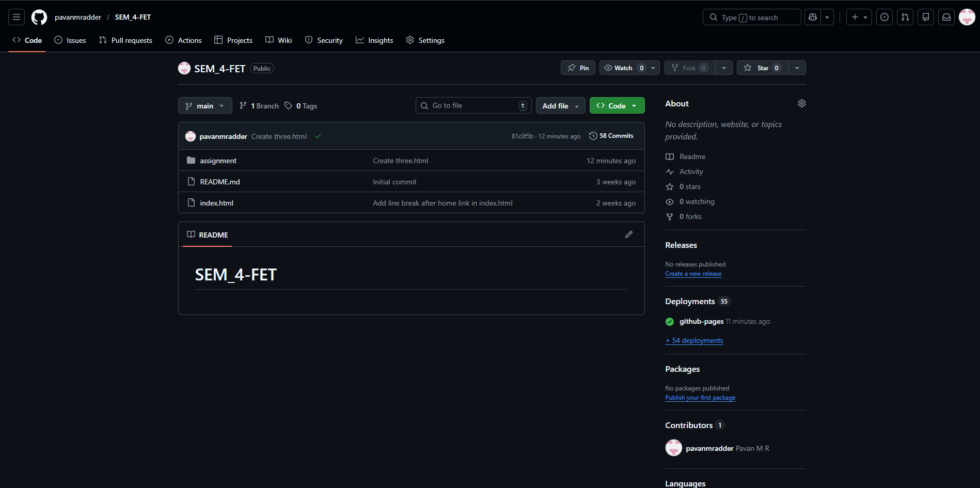
Task: Open the Activity link in About
Action: click(x=691, y=171)
